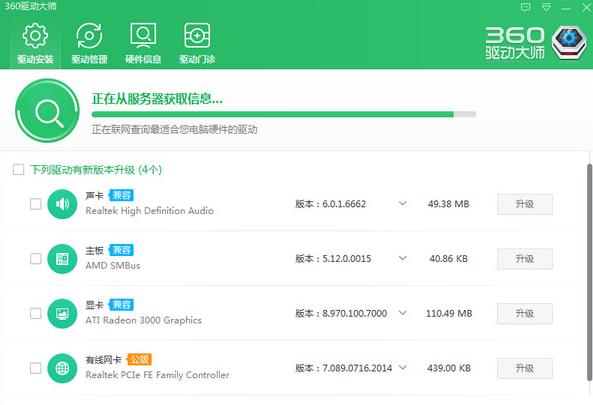The width and height of the screenshot is (593, 405).
Task: Click the 兼容 badge next to 主板
Action: click(x=121, y=250)
